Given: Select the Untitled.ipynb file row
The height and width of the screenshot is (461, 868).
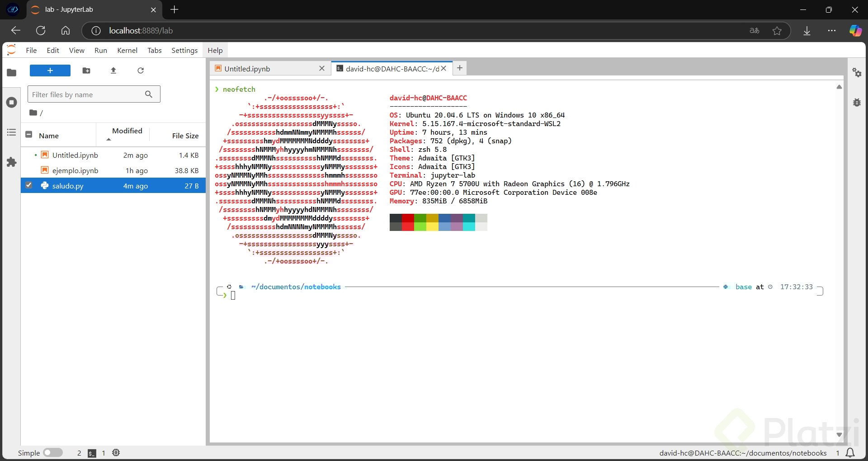Looking at the screenshot, I should [113, 155].
